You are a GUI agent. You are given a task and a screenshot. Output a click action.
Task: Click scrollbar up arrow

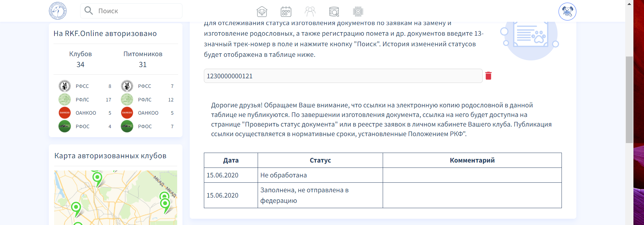pos(629,4)
